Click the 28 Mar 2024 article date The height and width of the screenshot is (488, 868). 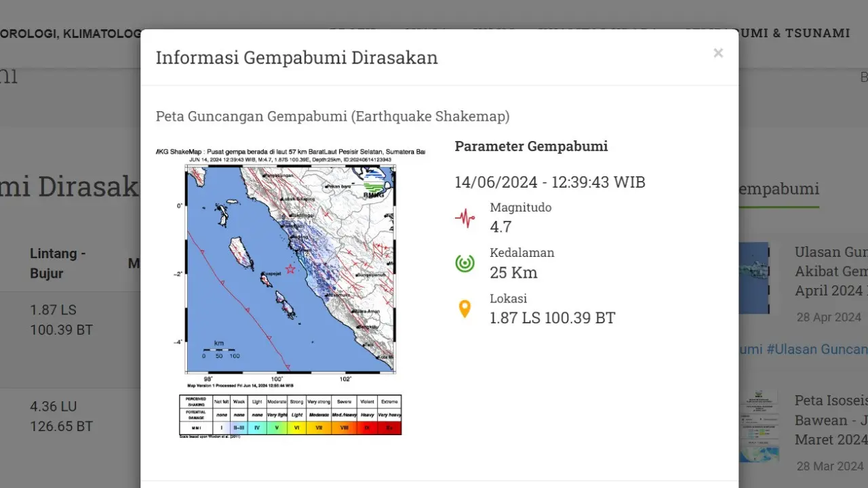[x=830, y=466]
